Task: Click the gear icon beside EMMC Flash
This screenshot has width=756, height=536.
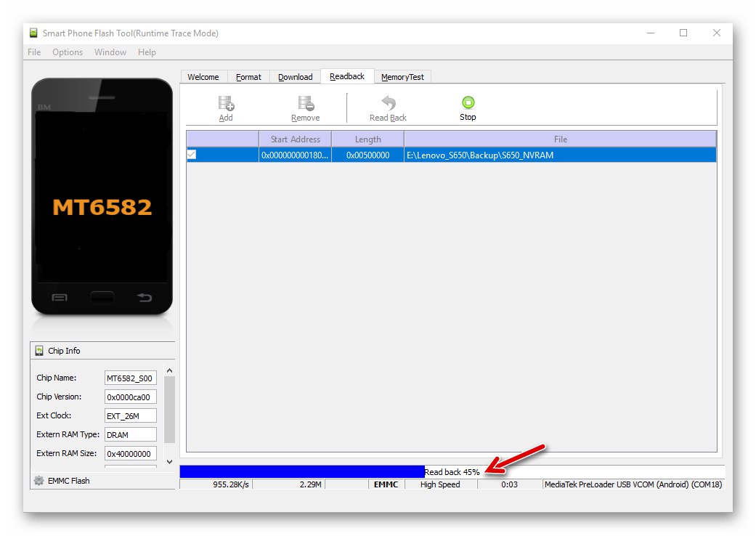Action: tap(37, 480)
